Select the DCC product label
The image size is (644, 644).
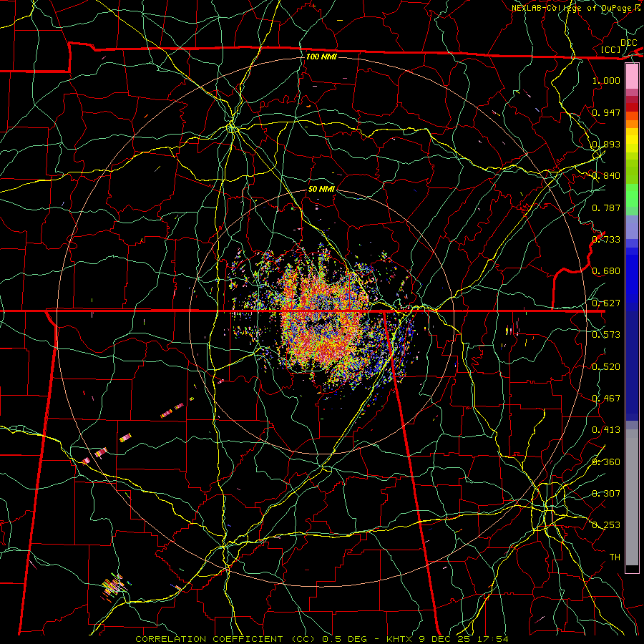[x=628, y=43]
